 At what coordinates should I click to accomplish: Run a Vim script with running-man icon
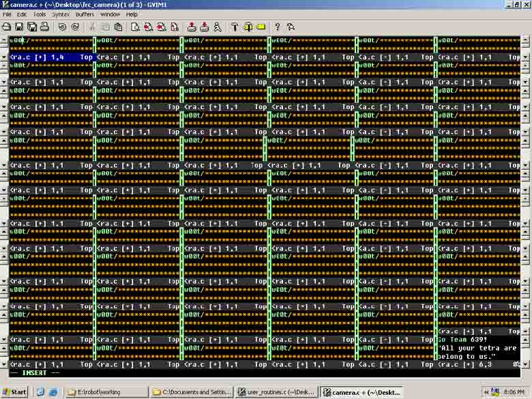pyautogui.click(x=218, y=27)
